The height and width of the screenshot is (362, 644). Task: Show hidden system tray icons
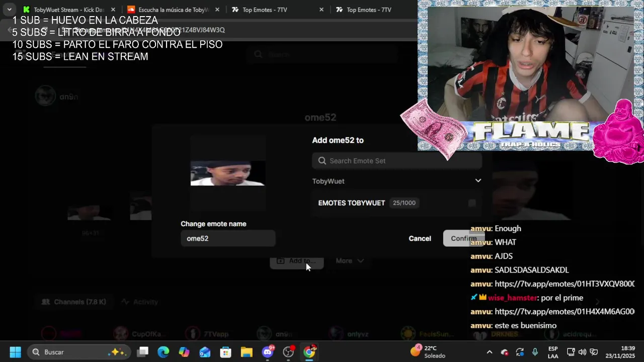(489, 352)
